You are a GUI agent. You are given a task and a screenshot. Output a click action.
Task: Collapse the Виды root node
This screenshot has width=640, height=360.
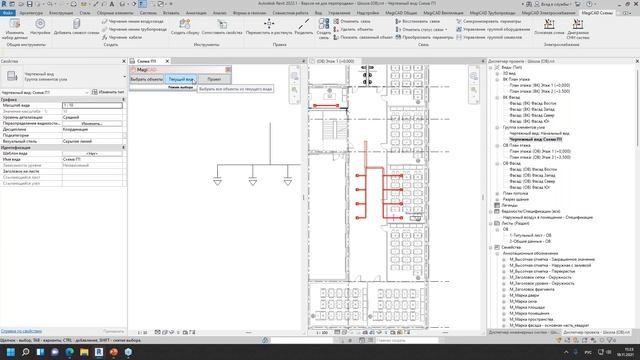491,67
